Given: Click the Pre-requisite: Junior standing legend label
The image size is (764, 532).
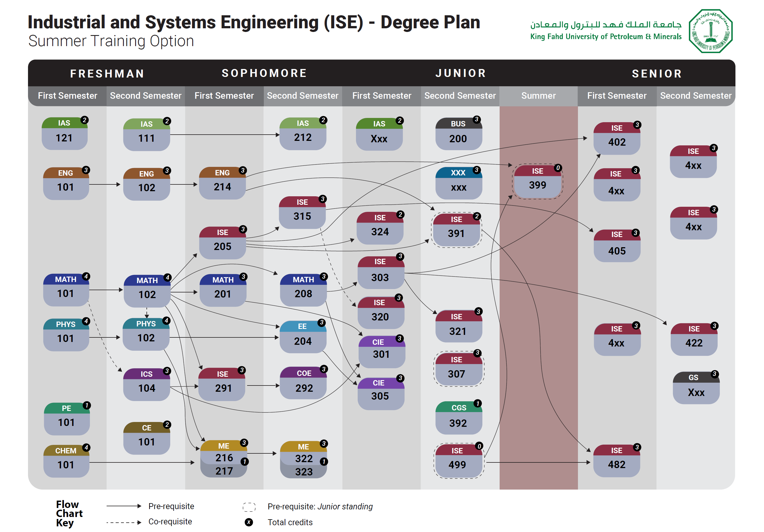Looking at the screenshot, I should 320,506.
